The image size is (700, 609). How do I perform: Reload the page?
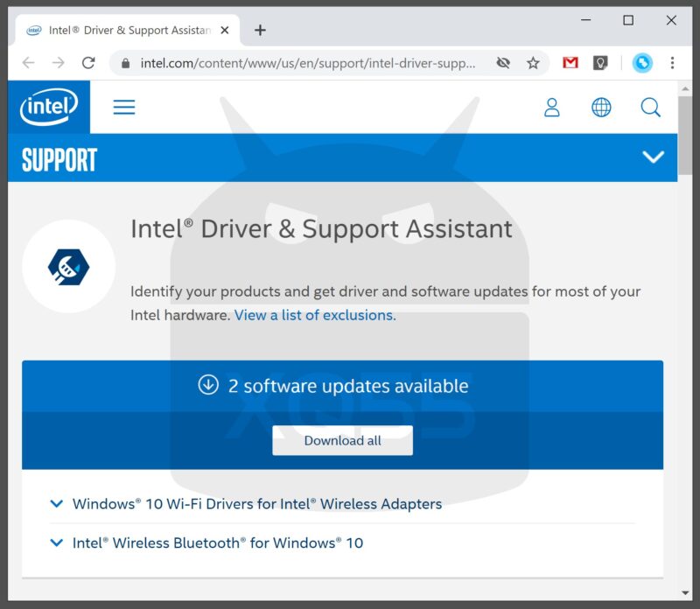click(88, 63)
